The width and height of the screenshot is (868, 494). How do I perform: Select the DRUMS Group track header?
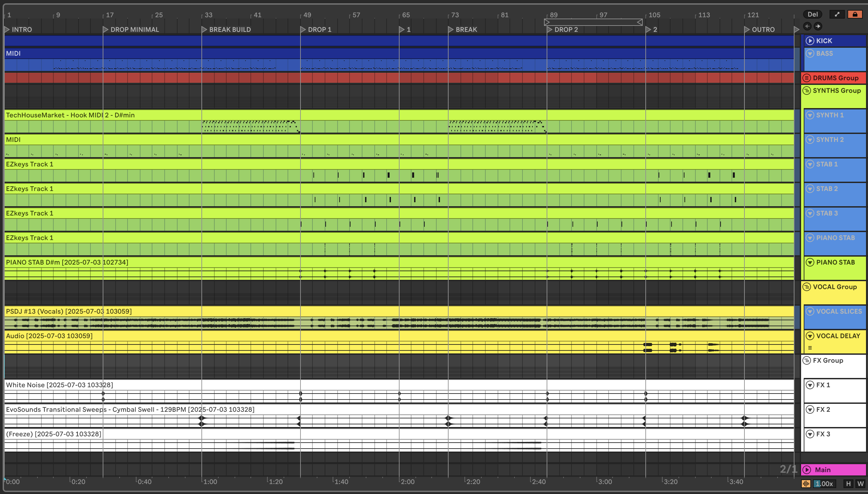pos(834,78)
